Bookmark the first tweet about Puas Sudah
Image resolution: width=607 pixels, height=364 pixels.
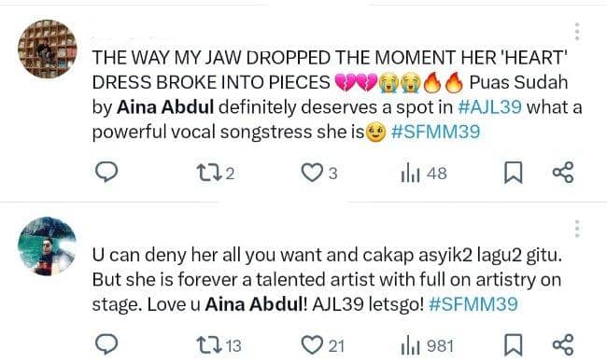[x=513, y=173]
